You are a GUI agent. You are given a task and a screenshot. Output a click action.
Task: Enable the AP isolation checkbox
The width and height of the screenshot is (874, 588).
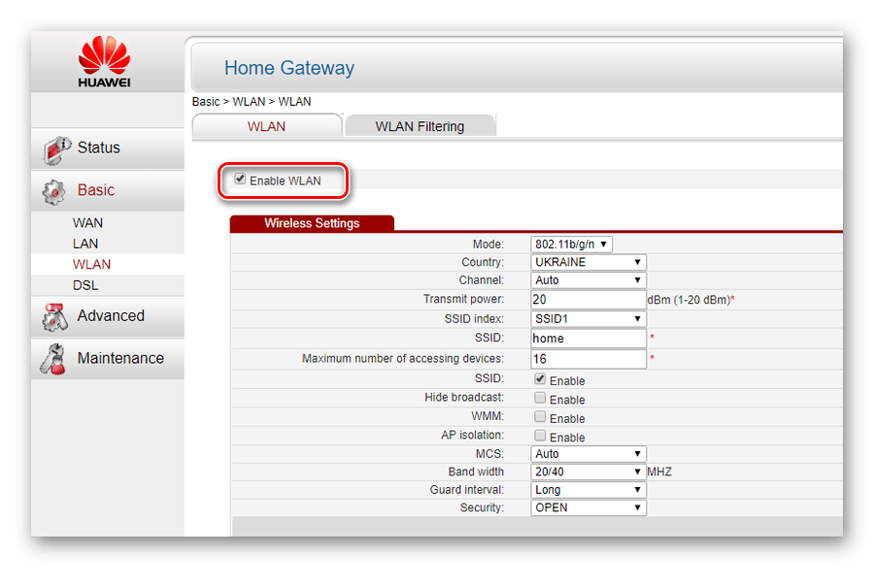pyautogui.click(x=540, y=436)
